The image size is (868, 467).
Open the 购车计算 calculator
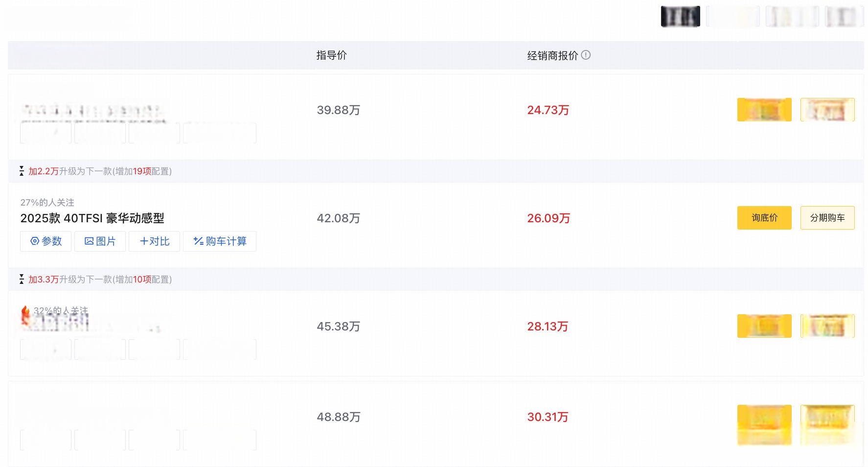[x=219, y=241]
